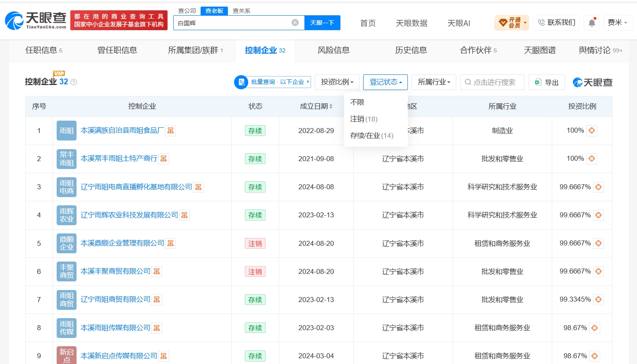
Task: Open equity chart icon for 辽宁雨姐商贸有限公司
Action: [156, 300]
